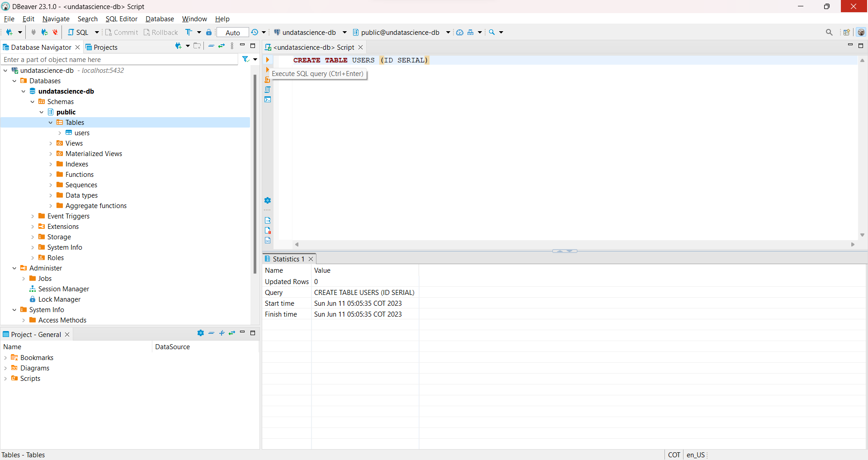The height and width of the screenshot is (460, 868).
Task: Open the SQL Editor menu
Action: tap(121, 19)
